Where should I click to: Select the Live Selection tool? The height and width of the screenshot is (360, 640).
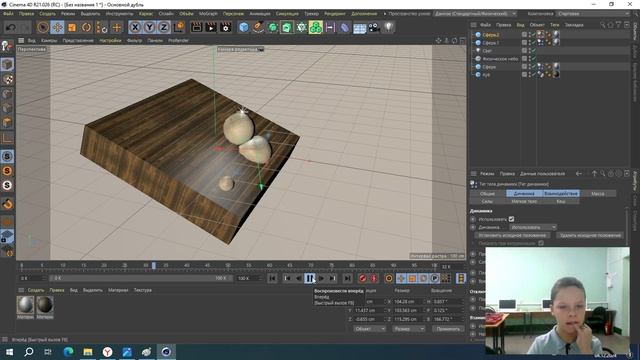click(42, 28)
